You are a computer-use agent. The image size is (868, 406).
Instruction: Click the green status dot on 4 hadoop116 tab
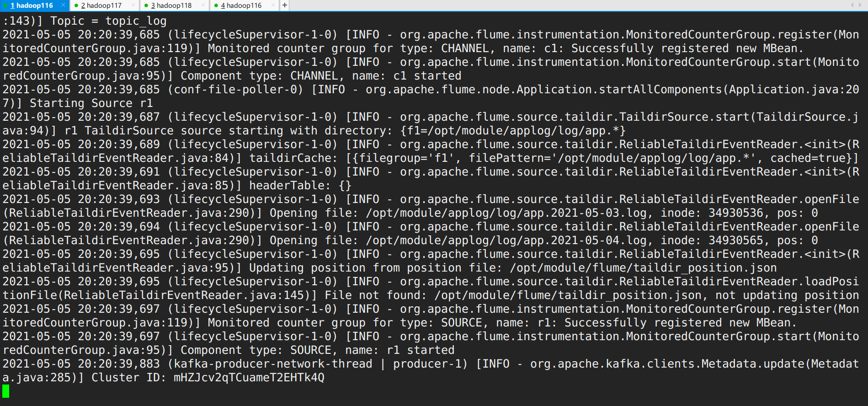tap(216, 5)
